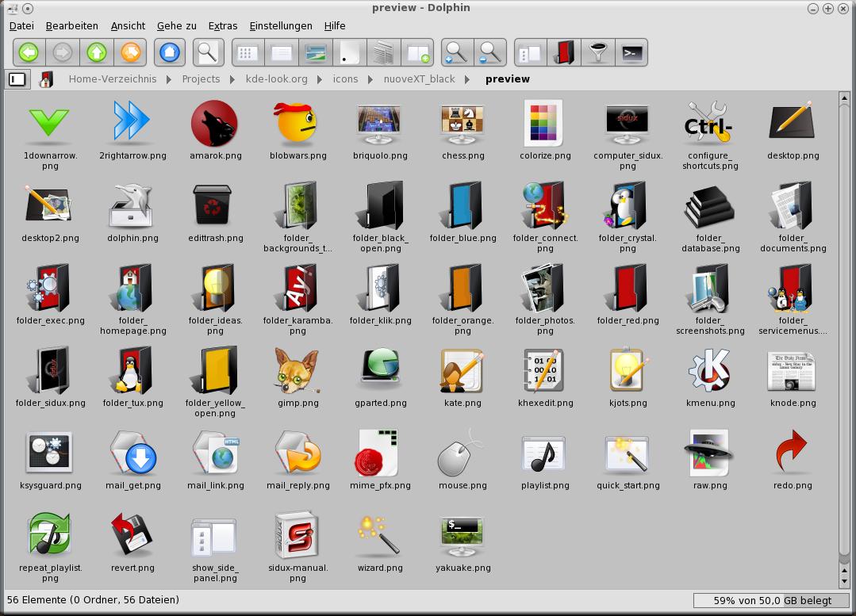This screenshot has width=856, height=616.
Task: Select the raw.png UFO thumbnail
Action: tap(708, 453)
